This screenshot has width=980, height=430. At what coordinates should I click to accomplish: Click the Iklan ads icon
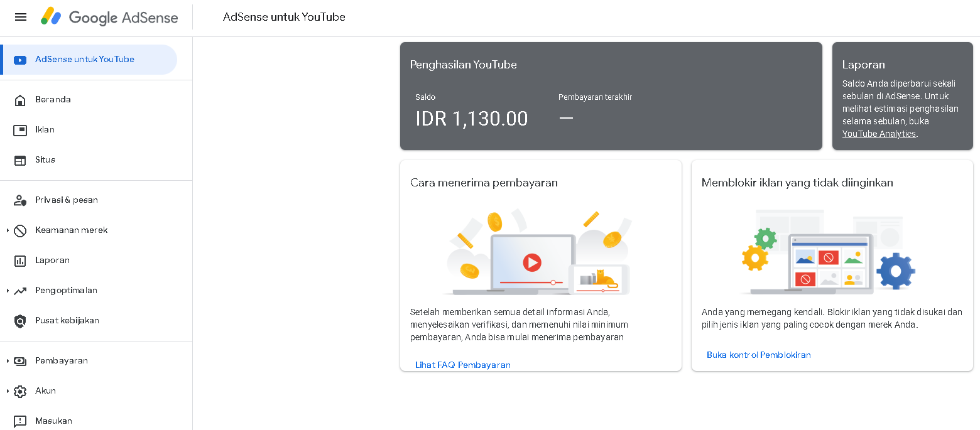(21, 129)
